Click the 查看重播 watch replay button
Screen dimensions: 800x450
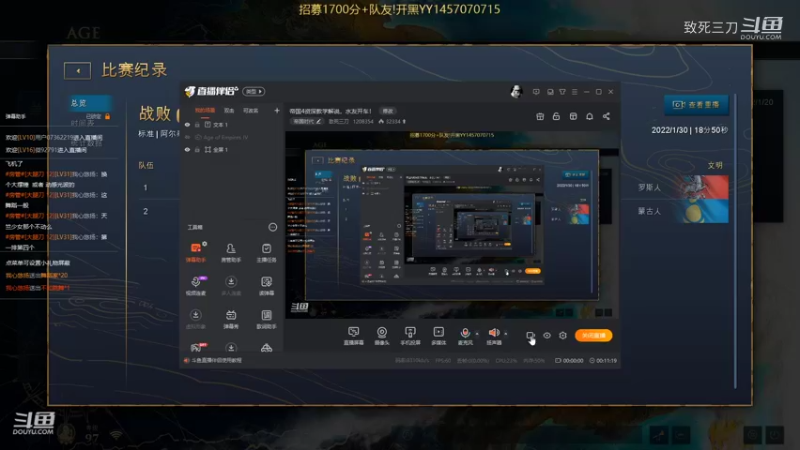point(696,105)
